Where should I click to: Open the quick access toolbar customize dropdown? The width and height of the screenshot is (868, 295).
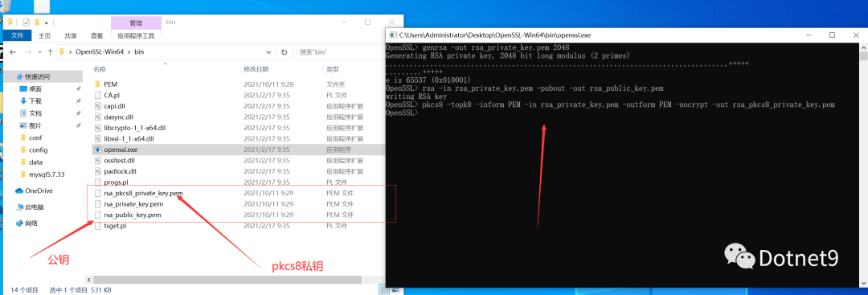47,23
